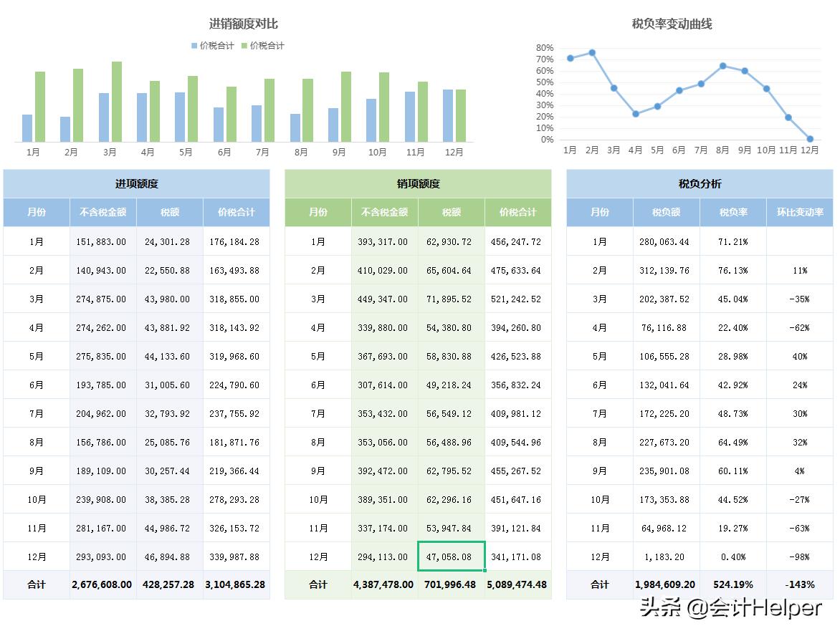The image size is (840, 636).
Task: Click the lowest point at 12月 on tax curve
Action: [810, 139]
